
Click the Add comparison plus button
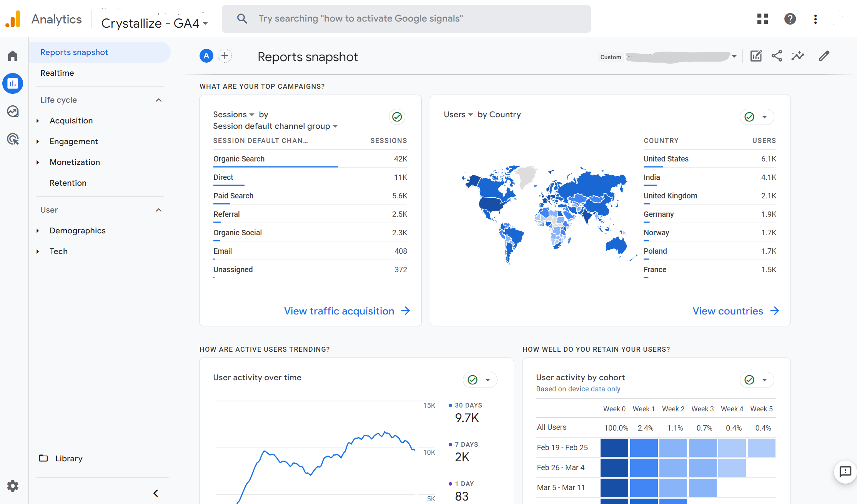(225, 56)
